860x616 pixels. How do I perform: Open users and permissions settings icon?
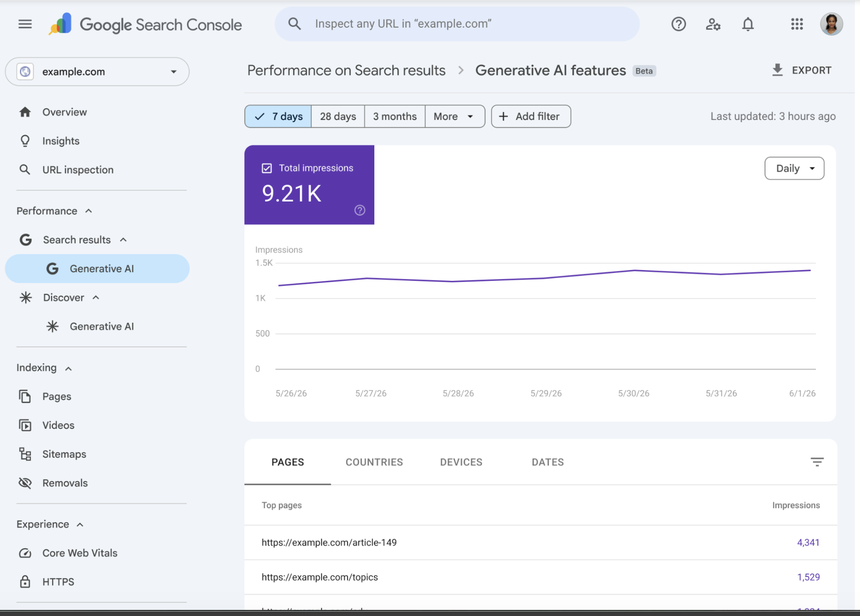pos(713,24)
